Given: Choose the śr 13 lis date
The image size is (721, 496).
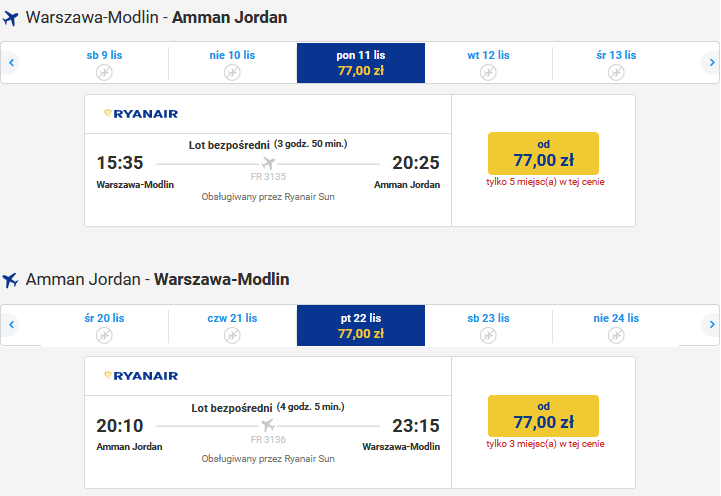Looking at the screenshot, I should pyautogui.click(x=616, y=63).
